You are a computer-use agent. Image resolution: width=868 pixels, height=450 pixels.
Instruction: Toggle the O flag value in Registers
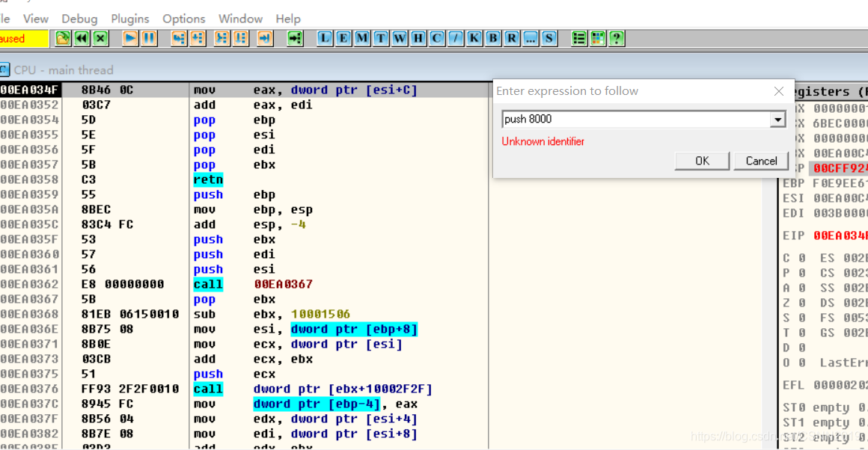[801, 363]
